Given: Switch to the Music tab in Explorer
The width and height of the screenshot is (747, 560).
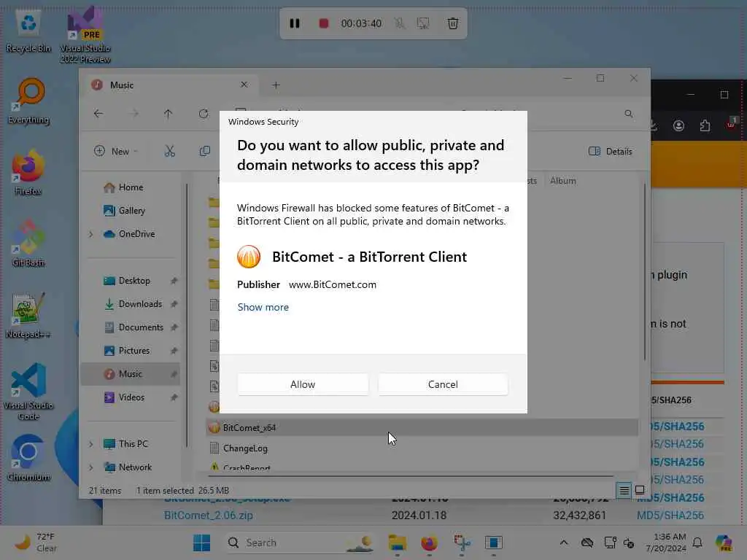Looking at the screenshot, I should tap(169, 85).
